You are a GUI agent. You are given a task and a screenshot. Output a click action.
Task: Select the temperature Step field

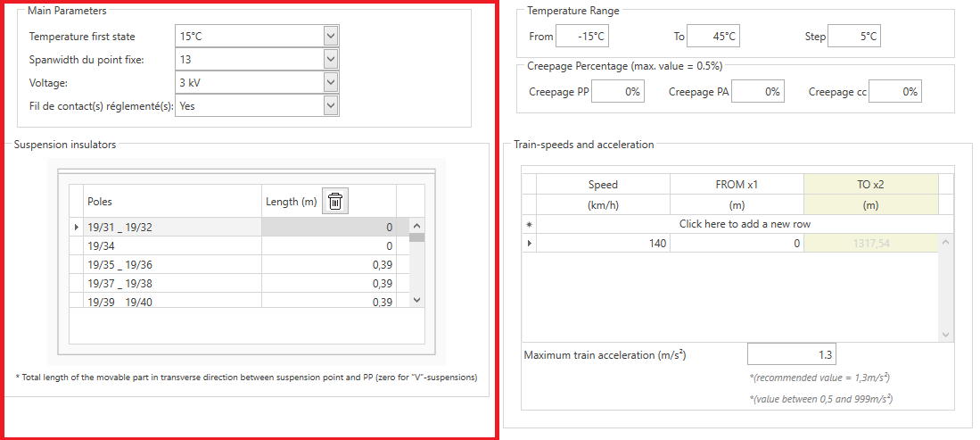coord(854,37)
